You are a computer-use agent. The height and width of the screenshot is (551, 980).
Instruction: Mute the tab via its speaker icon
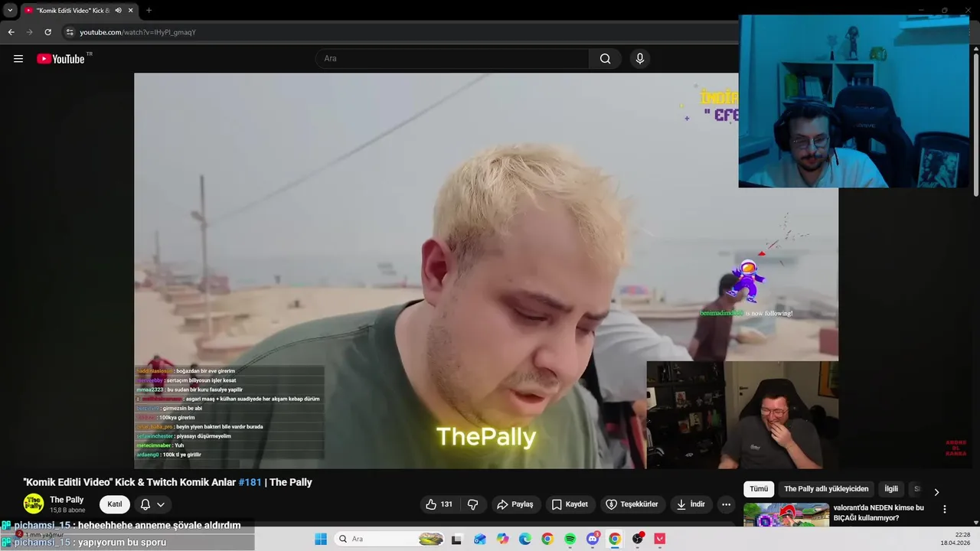[119, 11]
